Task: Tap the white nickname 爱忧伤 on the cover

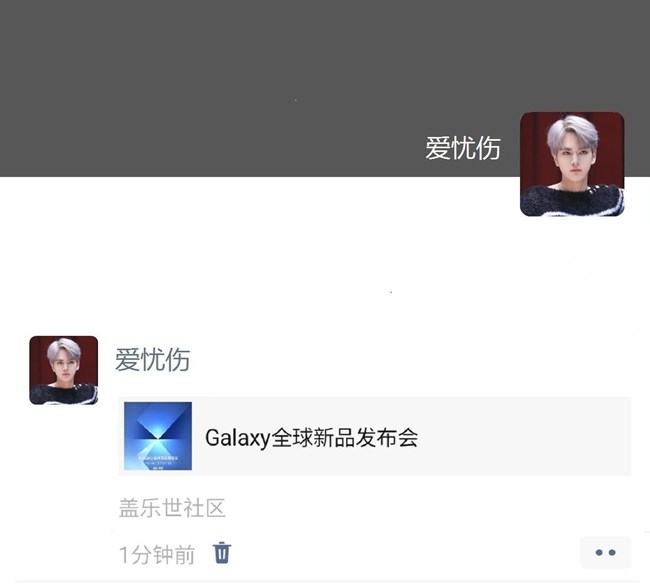Action: (463, 148)
